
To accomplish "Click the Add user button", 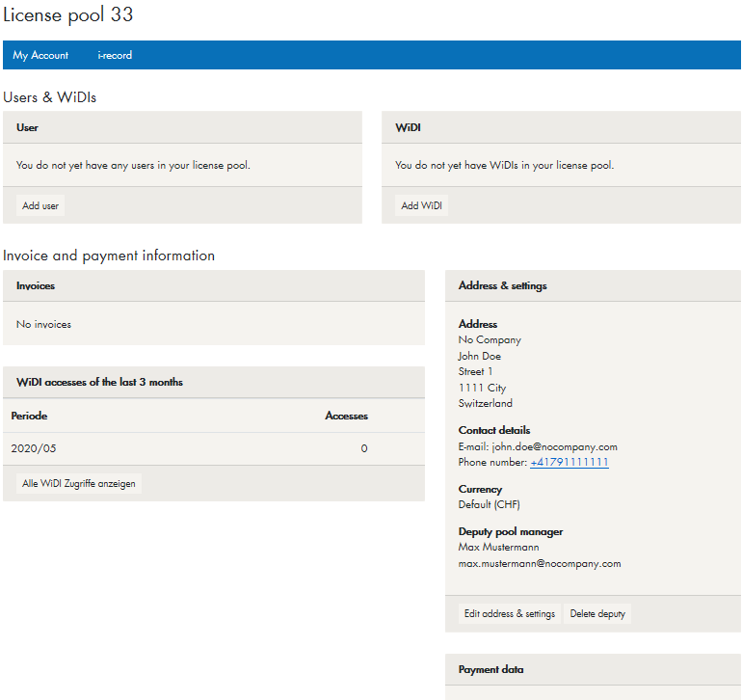I will [x=40, y=206].
